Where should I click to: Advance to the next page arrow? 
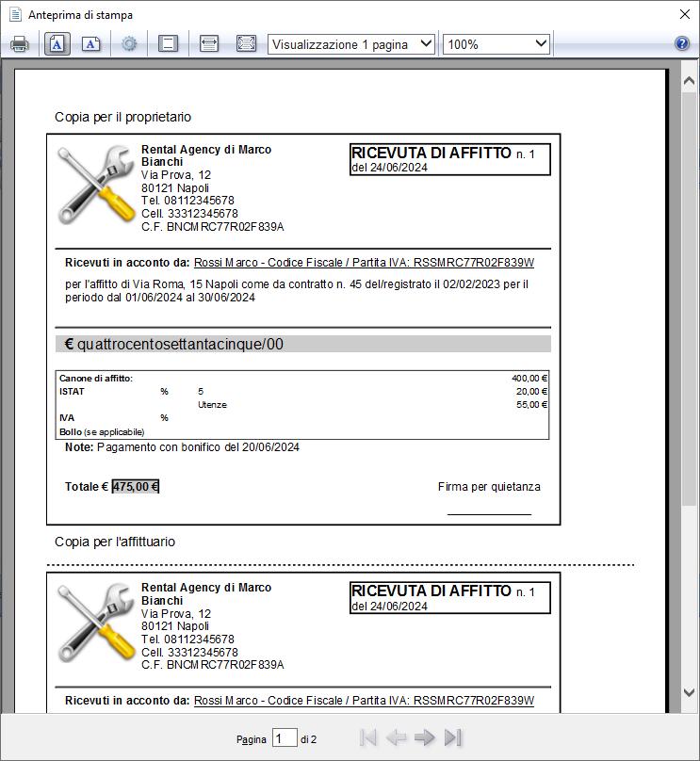click(x=424, y=737)
